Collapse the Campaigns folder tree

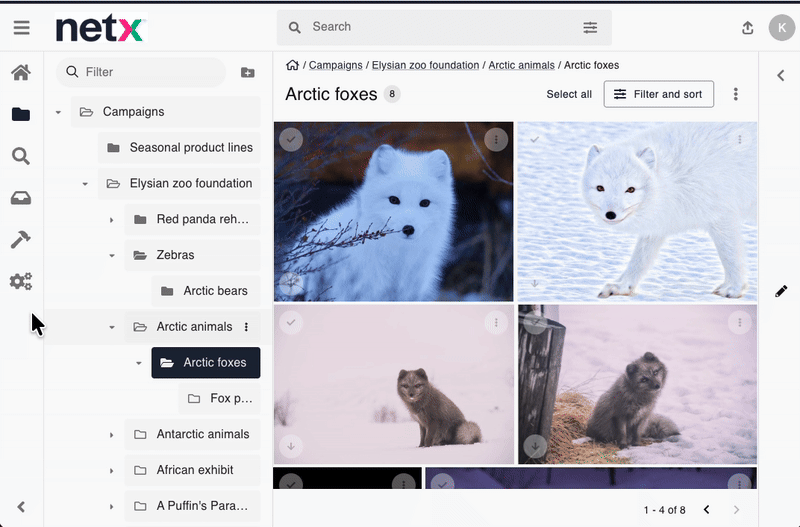tap(58, 112)
